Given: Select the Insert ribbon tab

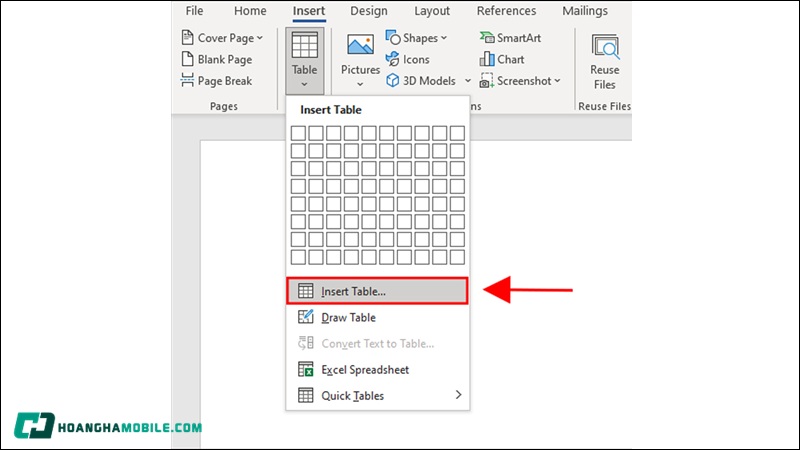Looking at the screenshot, I should pos(309,11).
